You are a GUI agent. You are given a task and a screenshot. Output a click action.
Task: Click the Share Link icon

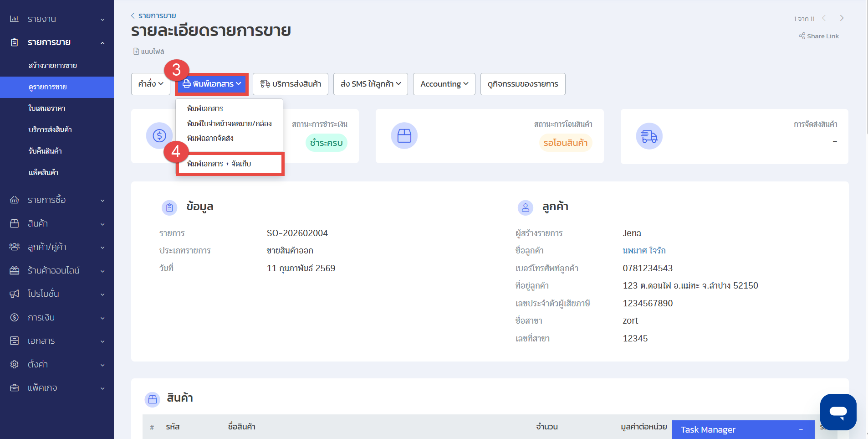click(802, 36)
